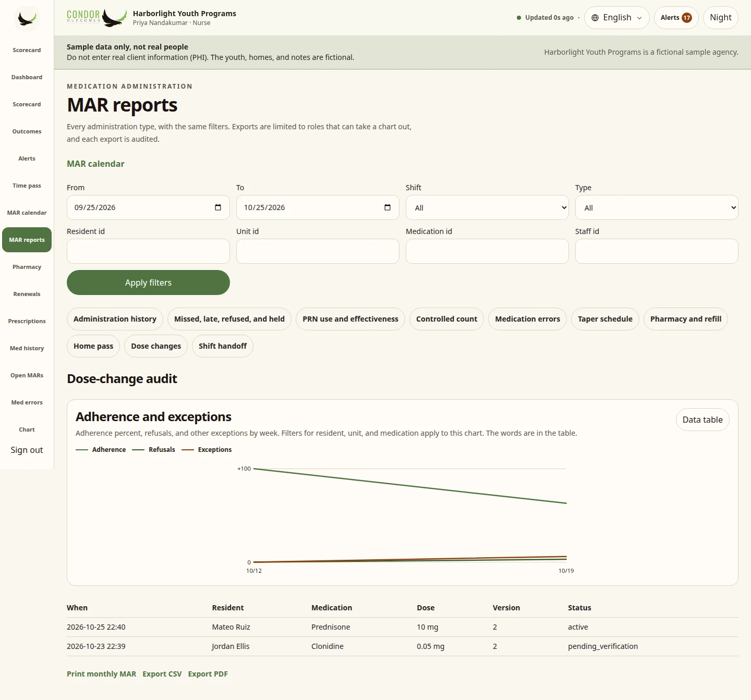Click the Resident id input field

pyautogui.click(x=148, y=251)
